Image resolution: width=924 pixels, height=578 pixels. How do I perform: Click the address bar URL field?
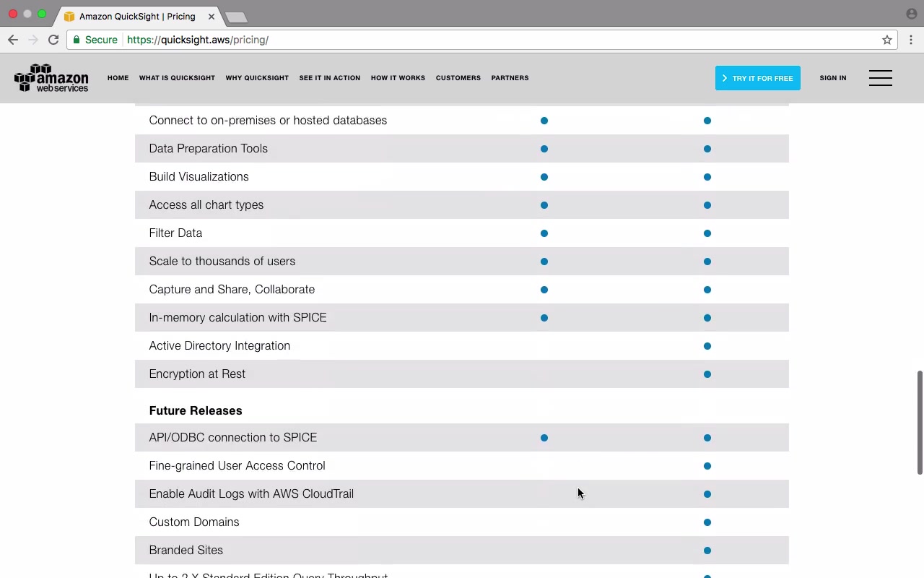(x=482, y=40)
